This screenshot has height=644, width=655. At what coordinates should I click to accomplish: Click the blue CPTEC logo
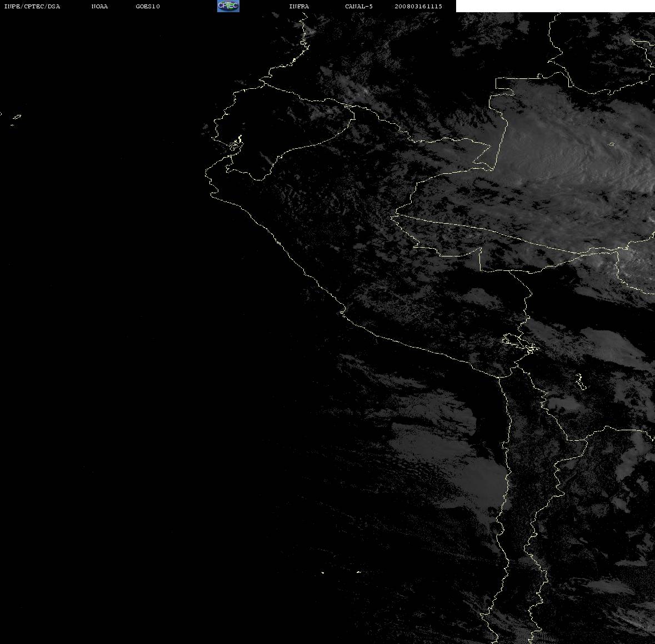pos(228,6)
